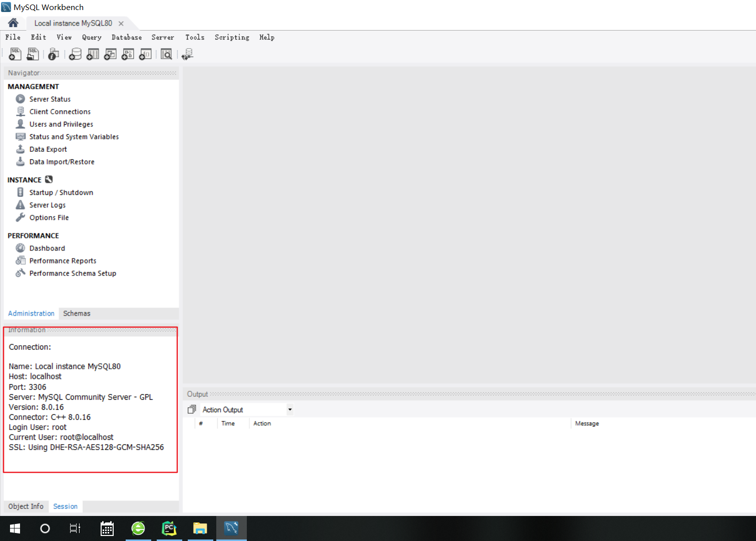This screenshot has height=541, width=756.
Task: Open a SQL script file via toolbar
Action: [33, 54]
